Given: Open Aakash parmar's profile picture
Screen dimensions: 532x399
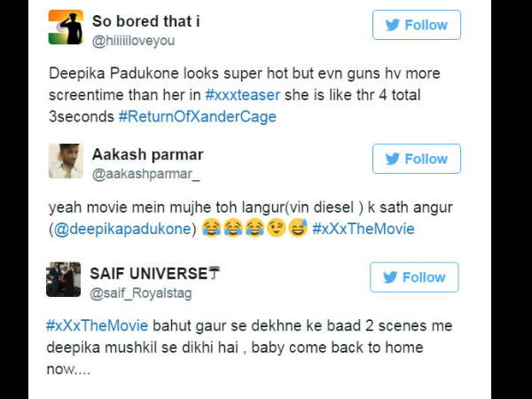Looking at the screenshot, I should point(66,160).
